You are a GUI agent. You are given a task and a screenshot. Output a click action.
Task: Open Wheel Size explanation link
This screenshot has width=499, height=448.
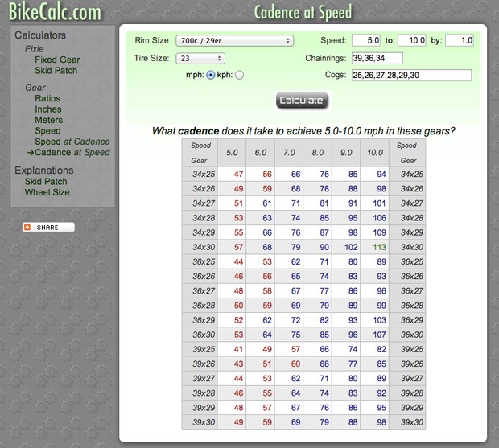point(47,192)
